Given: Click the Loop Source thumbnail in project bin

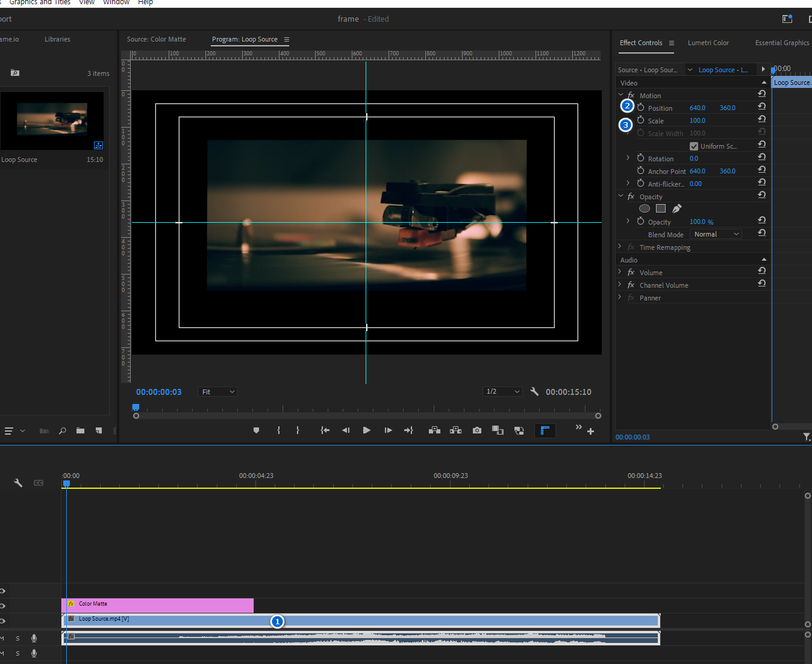Looking at the screenshot, I should pyautogui.click(x=52, y=119).
